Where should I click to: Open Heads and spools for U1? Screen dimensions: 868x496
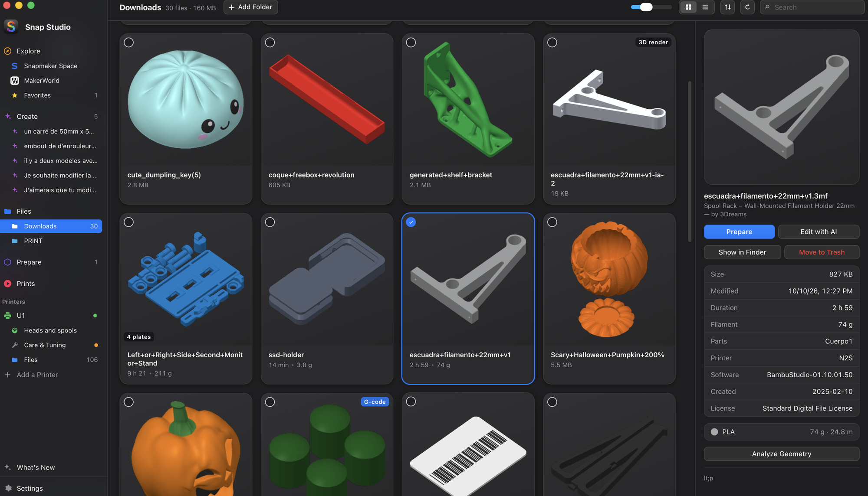[51, 330]
